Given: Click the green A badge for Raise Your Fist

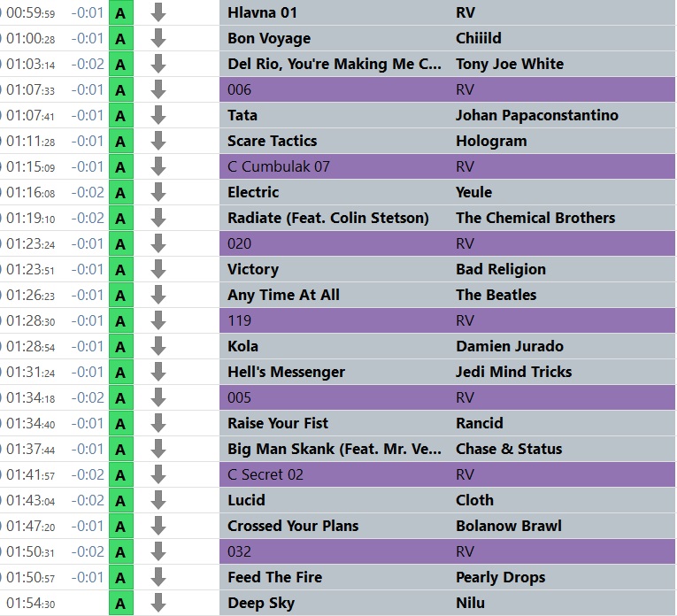Looking at the screenshot, I should [121, 424].
